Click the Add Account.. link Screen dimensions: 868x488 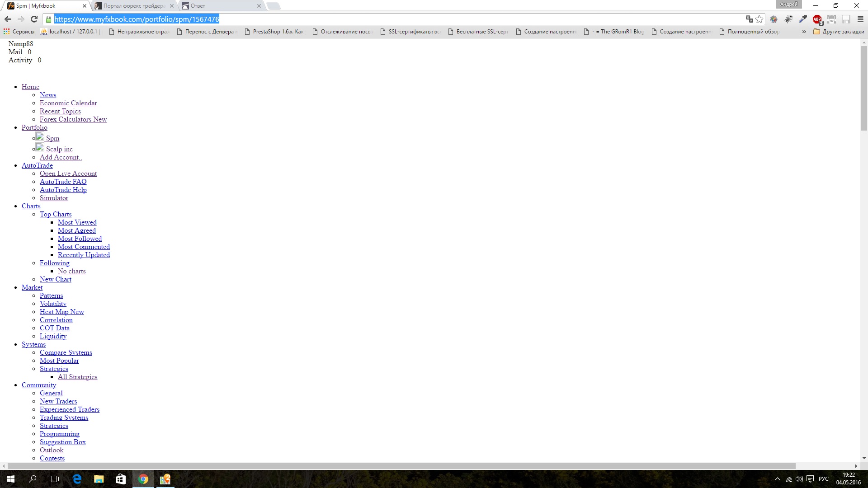pos(61,157)
